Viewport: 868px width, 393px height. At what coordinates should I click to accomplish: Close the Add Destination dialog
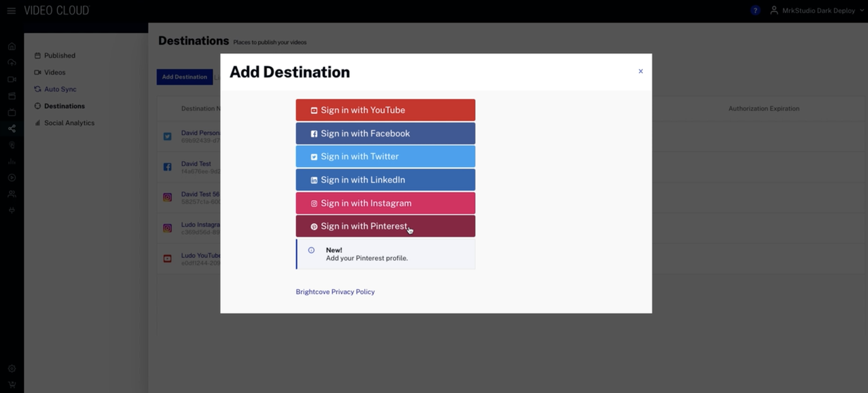(x=641, y=71)
